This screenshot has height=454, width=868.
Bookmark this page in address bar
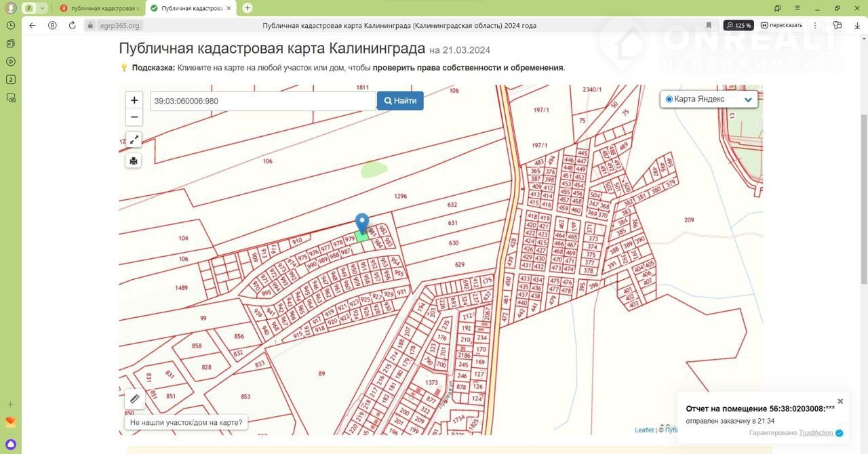[709, 25]
